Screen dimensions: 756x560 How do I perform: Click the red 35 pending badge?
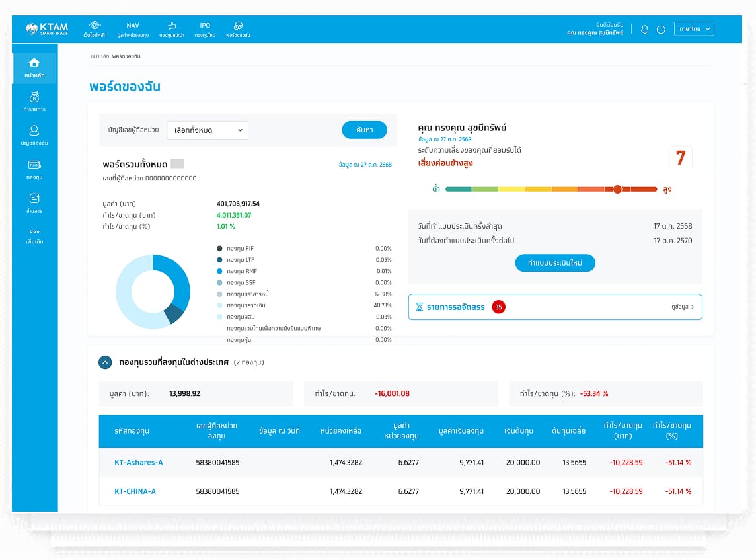point(498,307)
